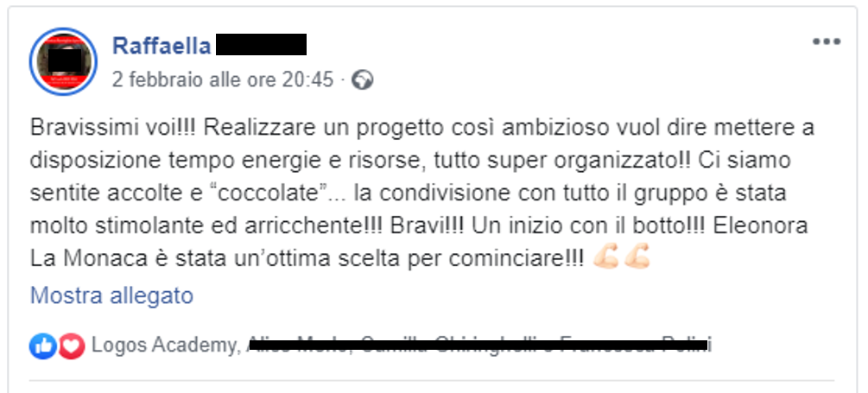Viewport: 868px width, 393px height.
Task: Click the Mostra allegato link
Action: 111,296
